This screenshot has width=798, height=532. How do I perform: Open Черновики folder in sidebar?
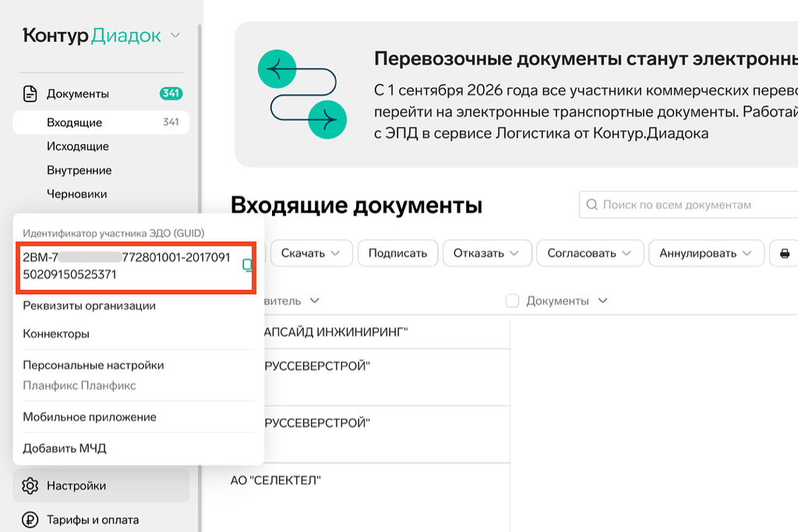77,194
